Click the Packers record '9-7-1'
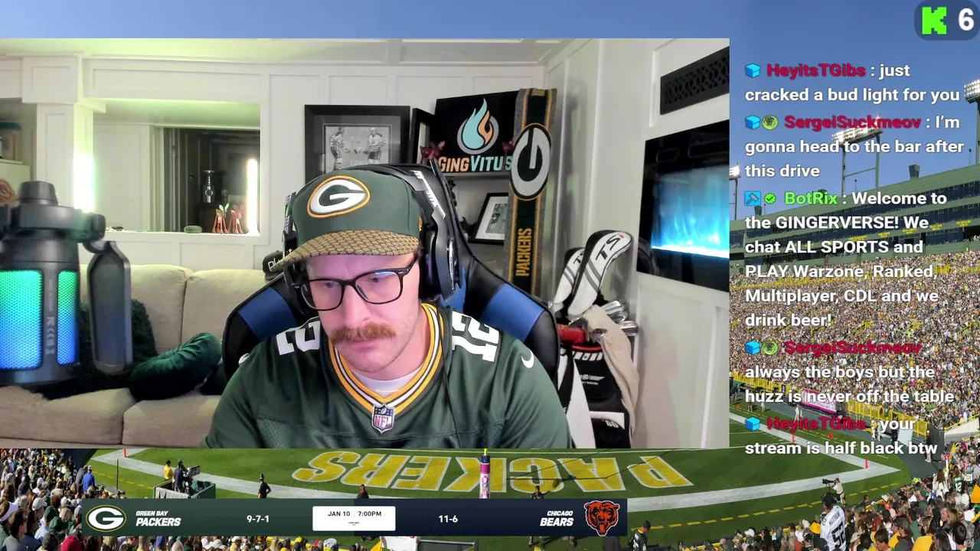 point(258,519)
